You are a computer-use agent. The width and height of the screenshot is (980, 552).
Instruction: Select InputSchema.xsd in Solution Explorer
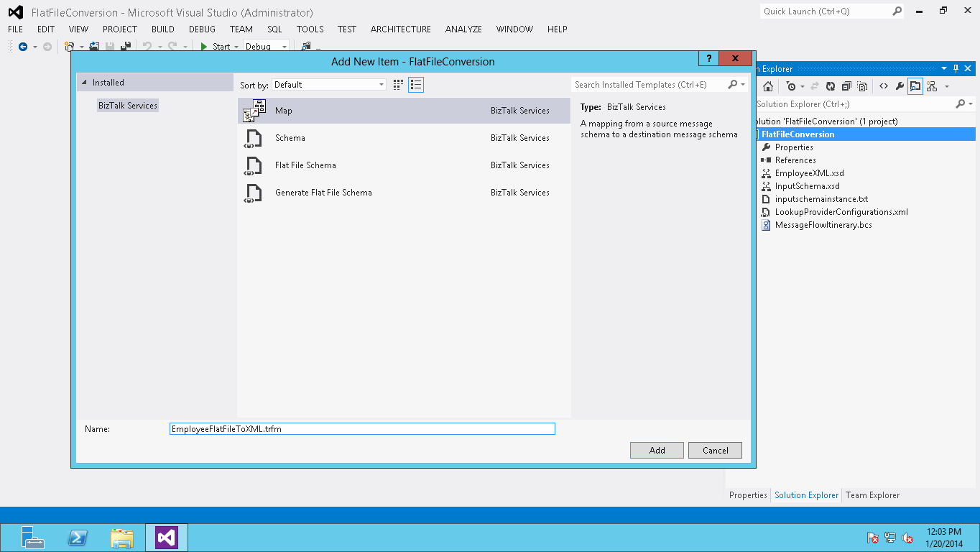[x=807, y=186]
